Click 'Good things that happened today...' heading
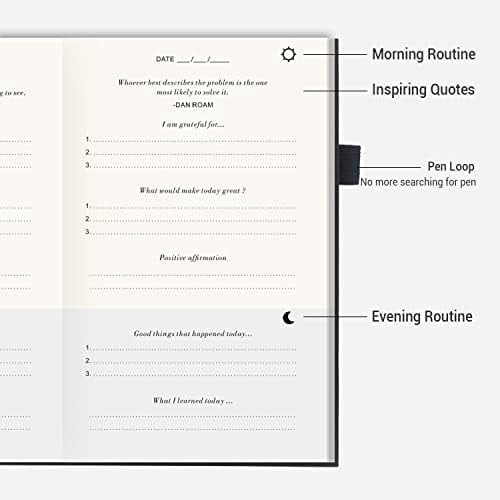The image size is (500, 500). (x=193, y=333)
